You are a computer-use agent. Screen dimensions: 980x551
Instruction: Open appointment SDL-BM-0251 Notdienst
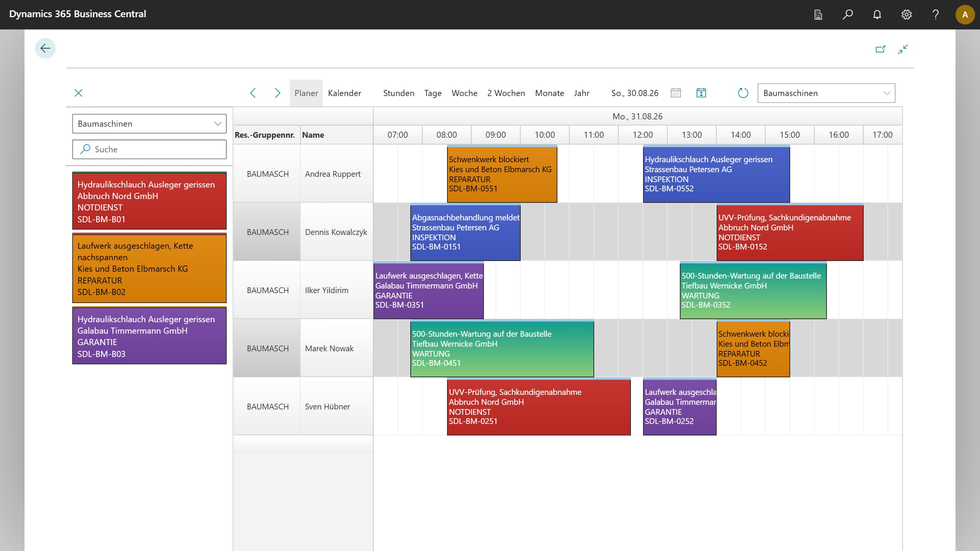click(539, 407)
